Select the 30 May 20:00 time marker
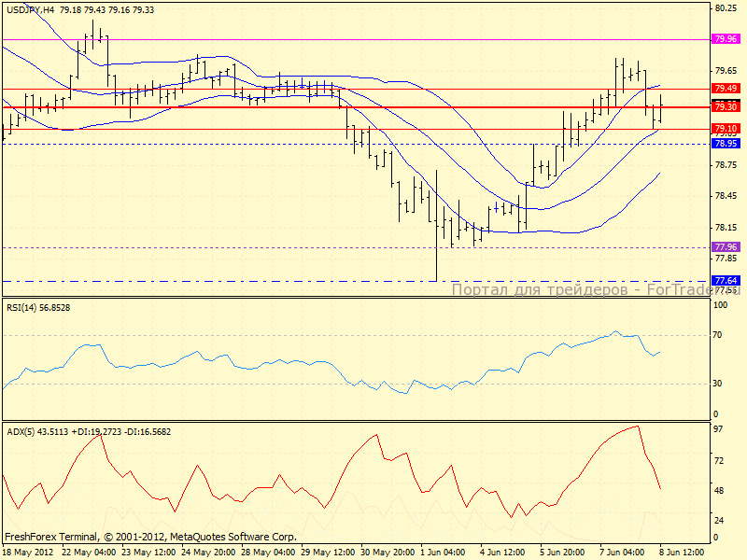The image size is (747, 560). (x=388, y=553)
